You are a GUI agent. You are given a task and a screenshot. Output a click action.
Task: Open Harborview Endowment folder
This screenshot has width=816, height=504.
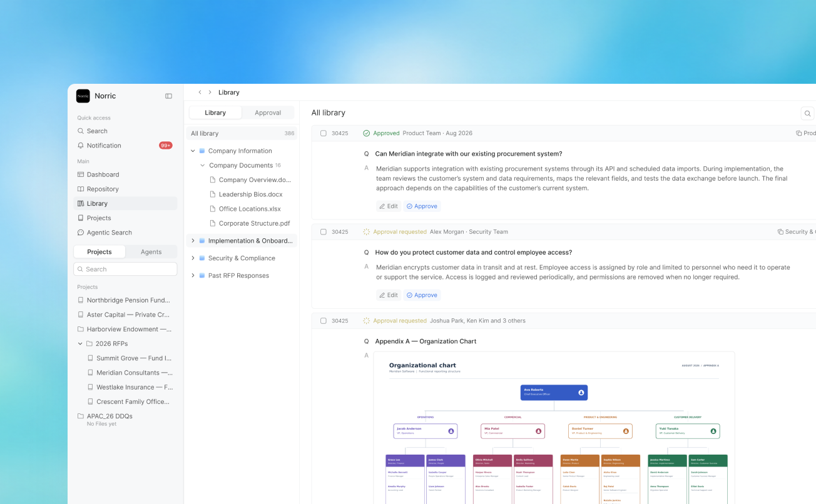125,329
